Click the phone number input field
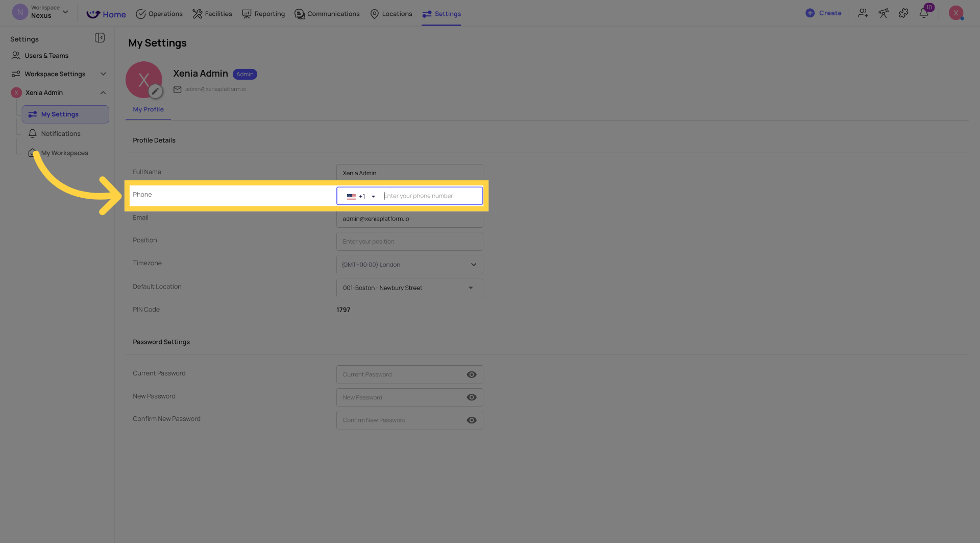The width and height of the screenshot is (980, 543). [x=431, y=196]
